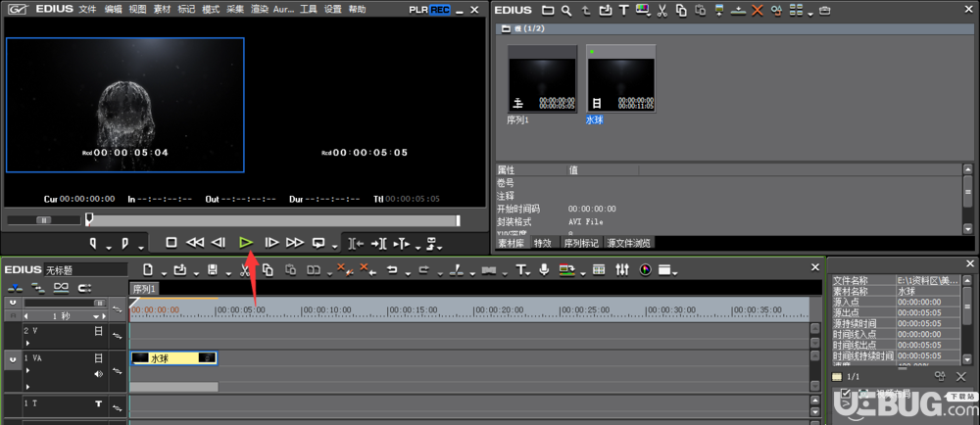Toggle snap to event magnet icon
The image size is (980, 425).
pyautogui.click(x=84, y=288)
